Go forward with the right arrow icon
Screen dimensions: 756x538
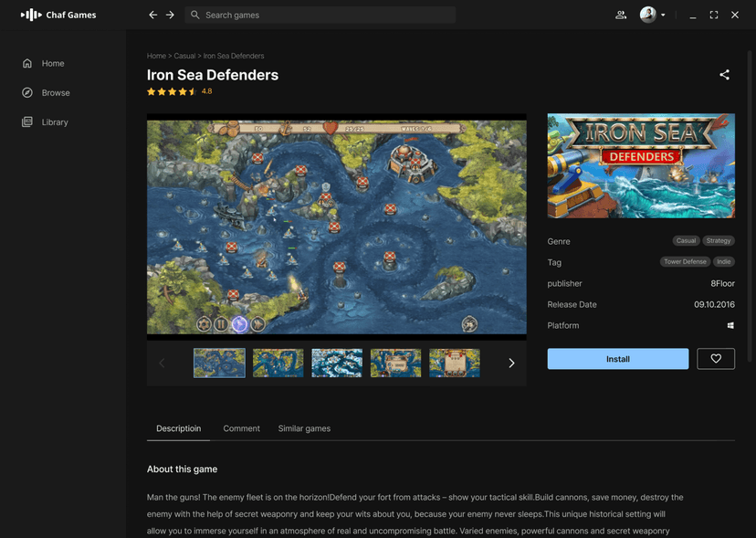[x=170, y=15]
